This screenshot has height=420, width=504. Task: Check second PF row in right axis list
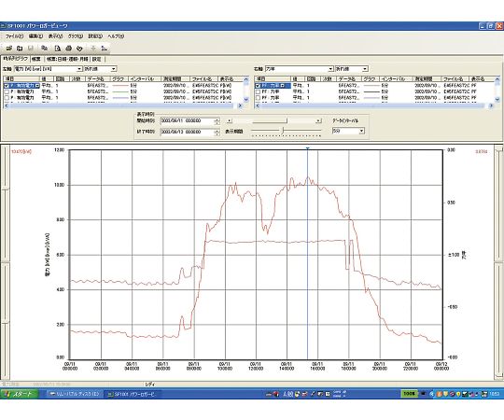pyautogui.click(x=258, y=91)
